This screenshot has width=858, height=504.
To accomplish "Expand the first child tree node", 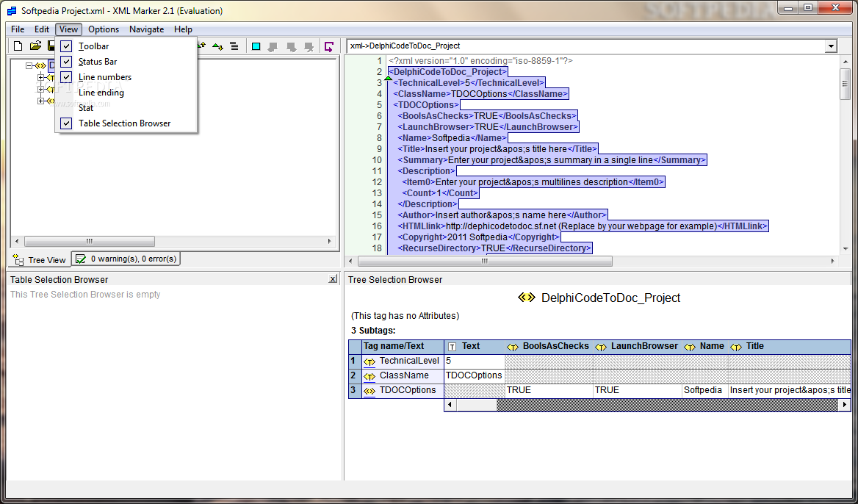I will [41, 77].
